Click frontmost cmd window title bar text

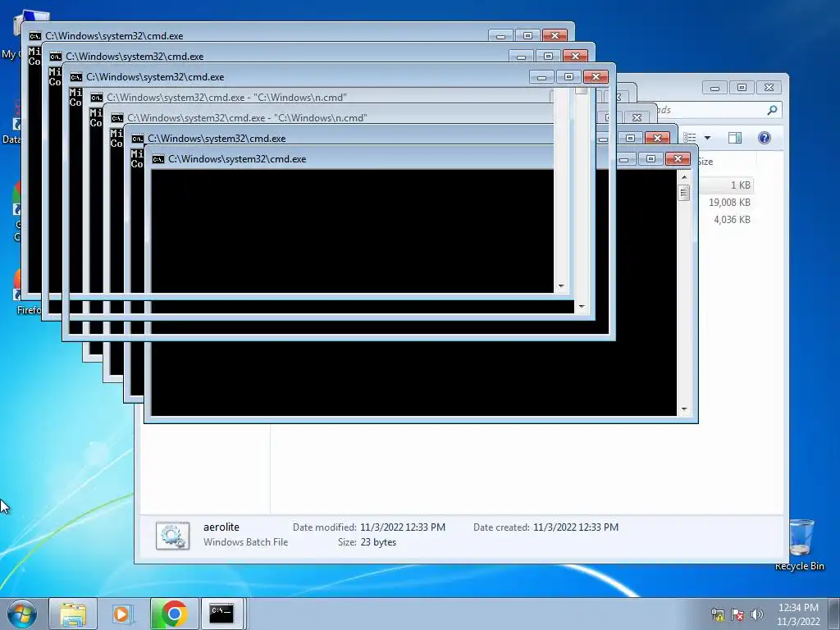[x=237, y=159]
